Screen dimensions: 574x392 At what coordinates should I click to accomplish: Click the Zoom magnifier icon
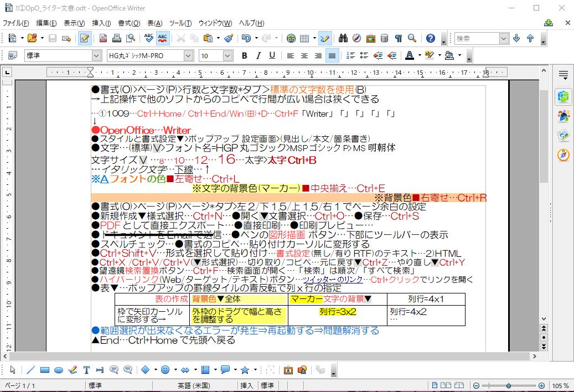[412, 38]
